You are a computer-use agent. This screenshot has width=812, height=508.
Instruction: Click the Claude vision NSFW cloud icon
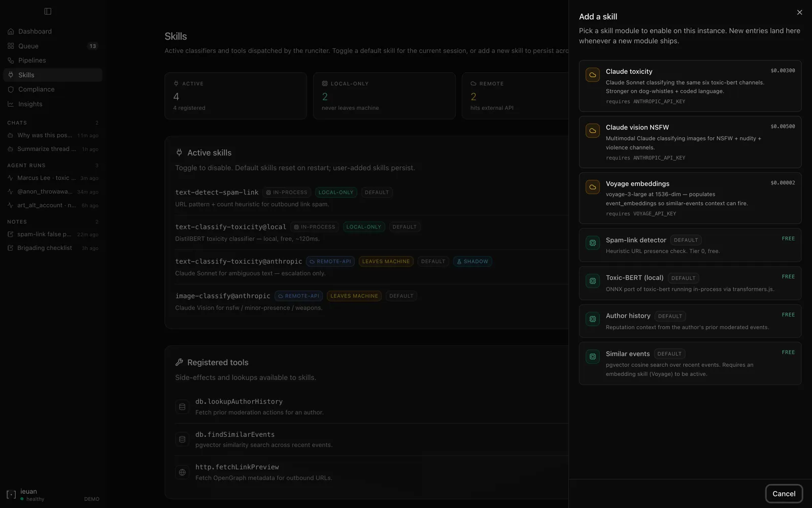pyautogui.click(x=592, y=131)
